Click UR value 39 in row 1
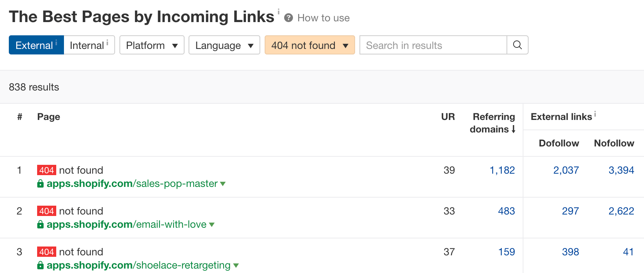Viewport: 644px width, 273px height. (x=449, y=170)
